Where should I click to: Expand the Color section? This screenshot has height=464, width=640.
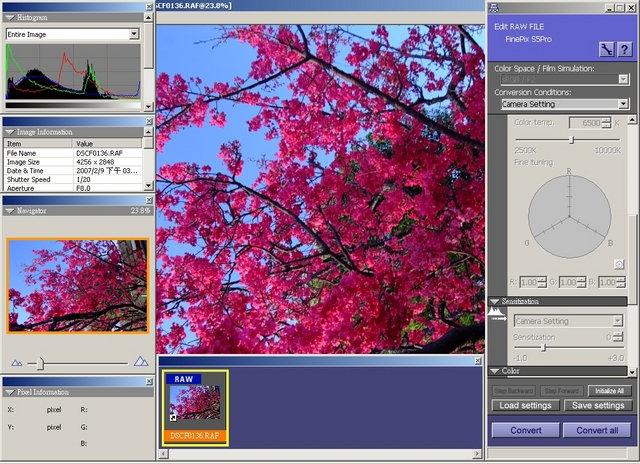coord(495,371)
